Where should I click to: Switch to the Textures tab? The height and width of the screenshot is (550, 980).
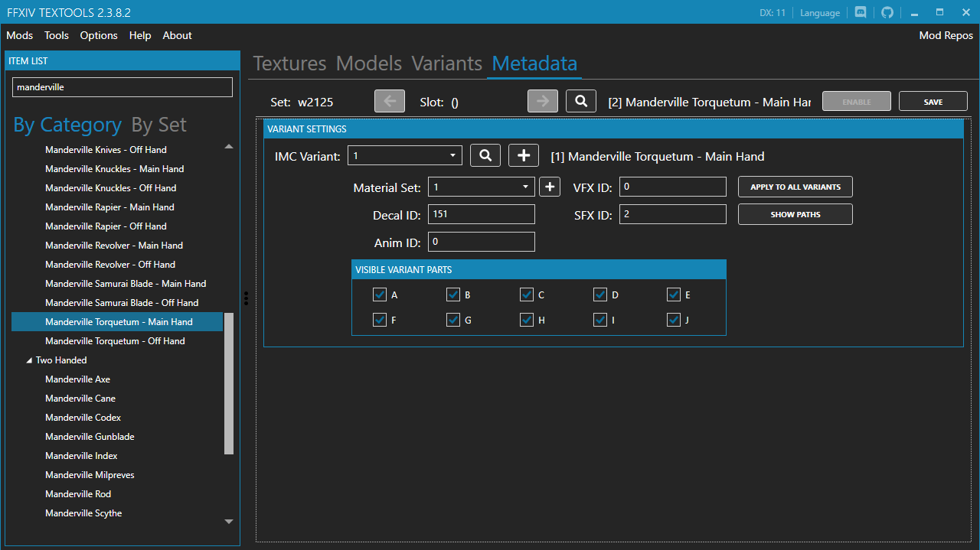tap(289, 63)
